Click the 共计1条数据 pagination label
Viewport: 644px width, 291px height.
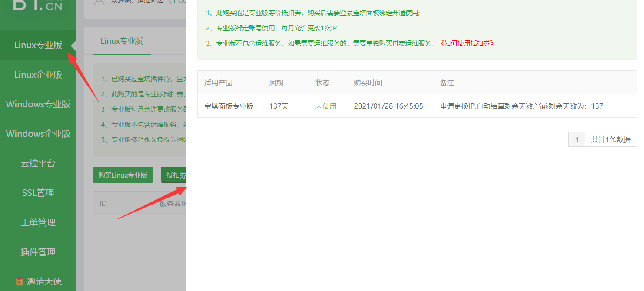click(x=611, y=139)
